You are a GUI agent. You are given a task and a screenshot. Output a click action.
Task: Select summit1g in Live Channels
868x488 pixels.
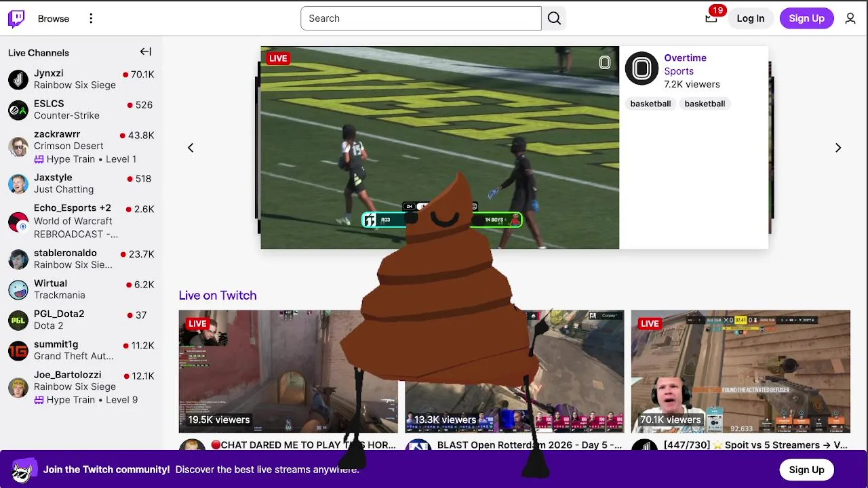click(81, 350)
